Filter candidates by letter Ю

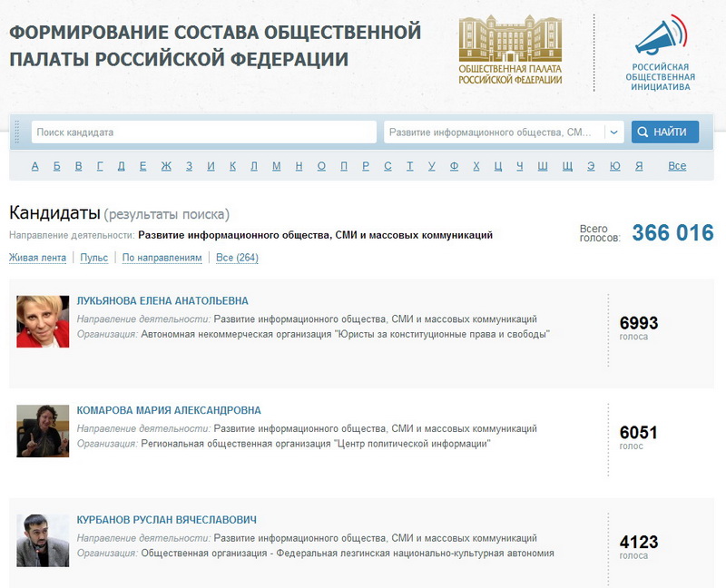(x=615, y=166)
